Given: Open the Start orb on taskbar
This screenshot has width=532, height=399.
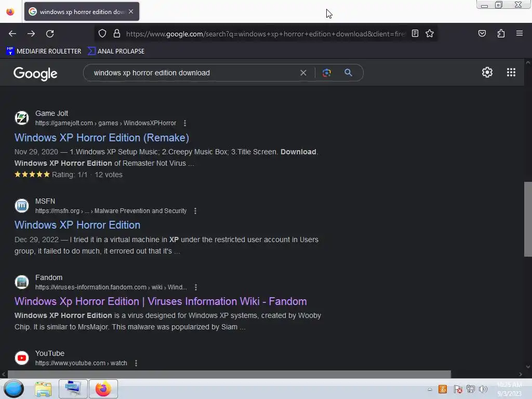Looking at the screenshot, I should coord(14,389).
